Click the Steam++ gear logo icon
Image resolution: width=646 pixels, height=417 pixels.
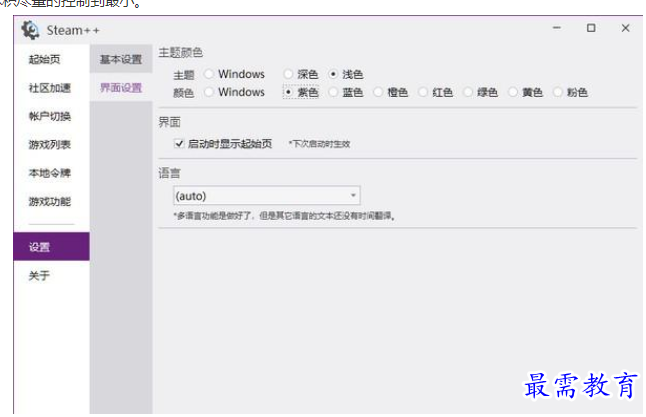click(x=30, y=30)
